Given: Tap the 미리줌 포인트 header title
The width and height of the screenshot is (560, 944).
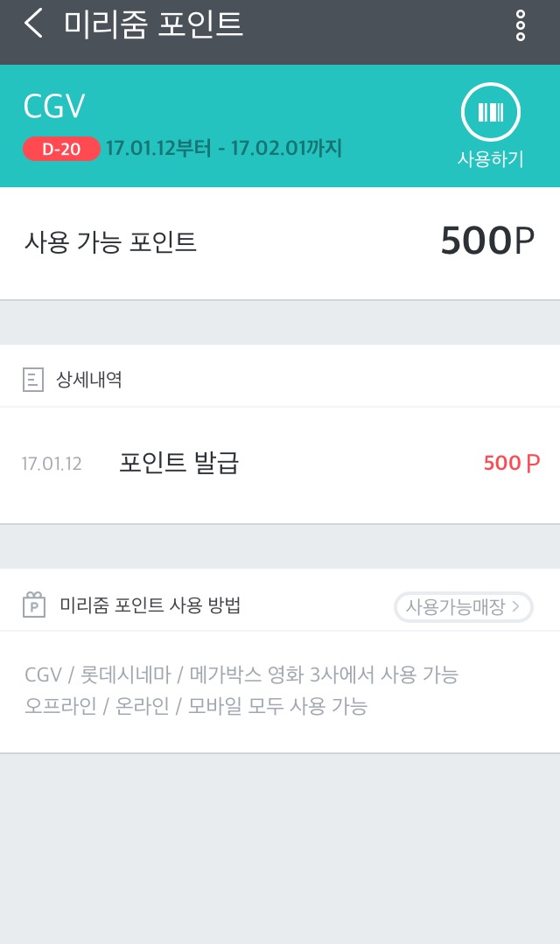Looking at the screenshot, I should click(153, 24).
